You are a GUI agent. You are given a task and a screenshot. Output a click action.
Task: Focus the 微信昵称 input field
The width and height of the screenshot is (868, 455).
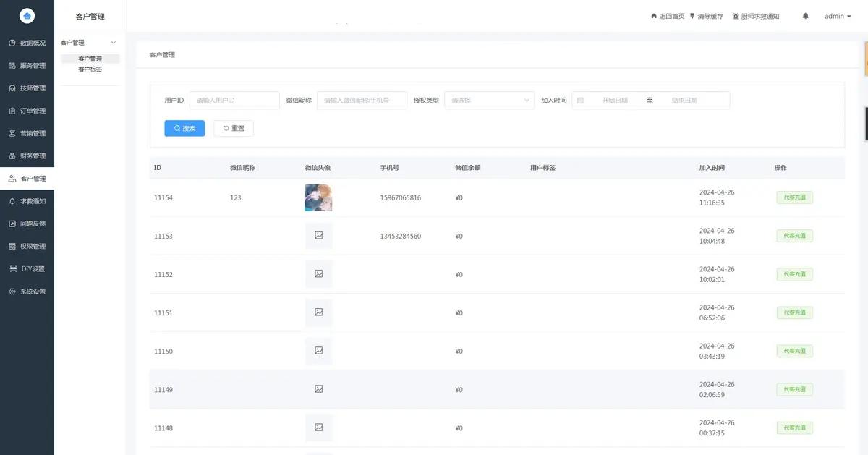pos(362,101)
